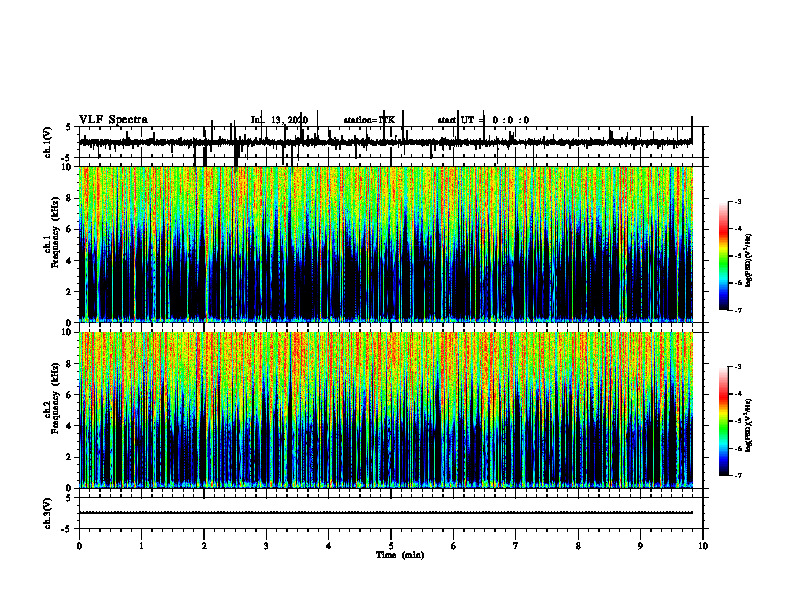Click inside the ch.1 spectrogram plot

(x=385, y=244)
